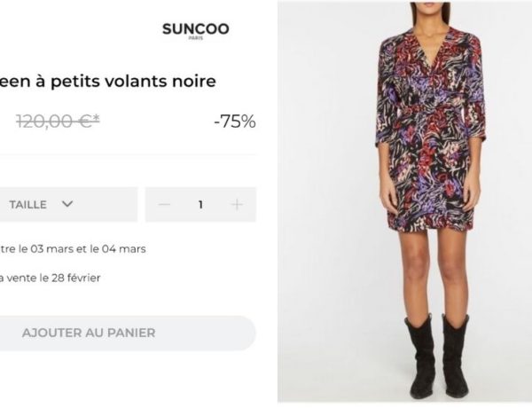Click the dress hem in the product image
This screenshot has height=408, width=532.
(x=431, y=224)
